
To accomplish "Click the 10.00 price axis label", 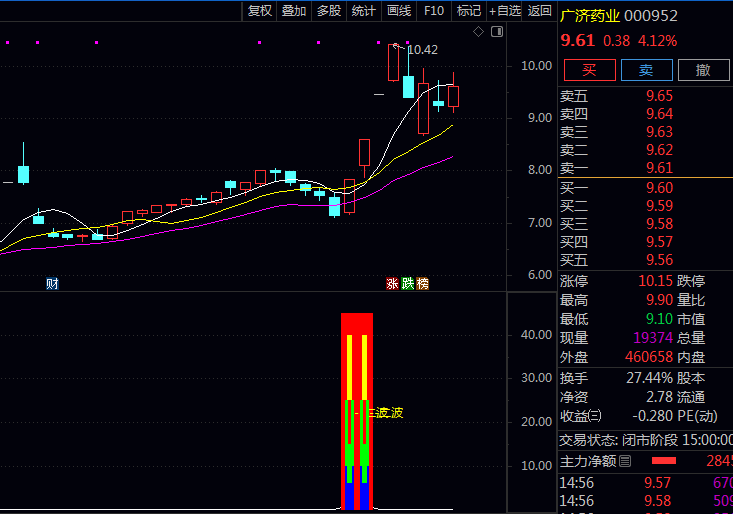I will tap(537, 66).
